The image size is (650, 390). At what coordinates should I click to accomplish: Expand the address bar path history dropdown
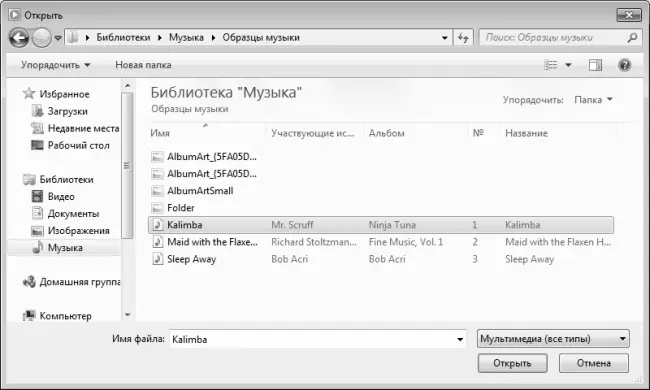445,38
